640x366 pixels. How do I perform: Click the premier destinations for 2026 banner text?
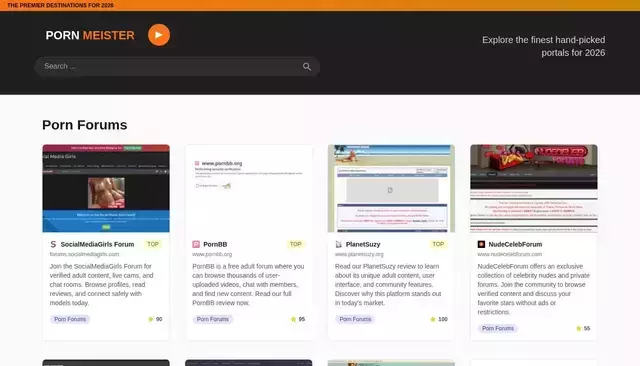coord(60,5)
